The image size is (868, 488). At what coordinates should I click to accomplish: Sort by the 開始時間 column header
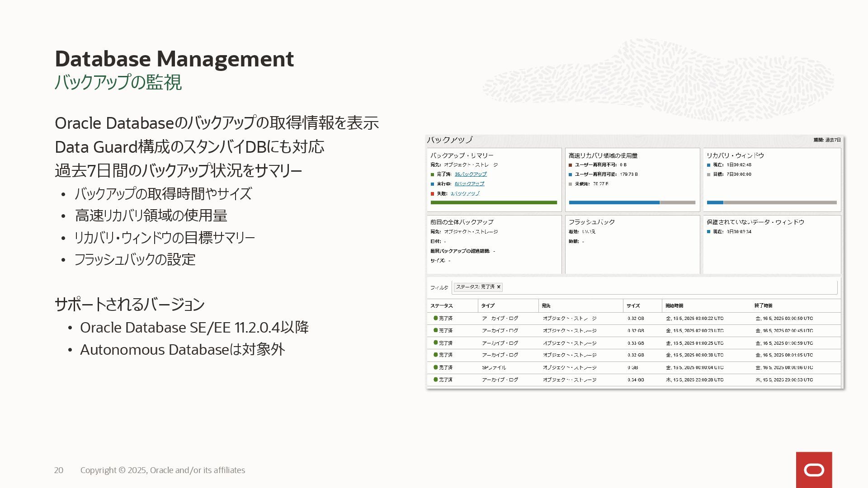pos(674,306)
